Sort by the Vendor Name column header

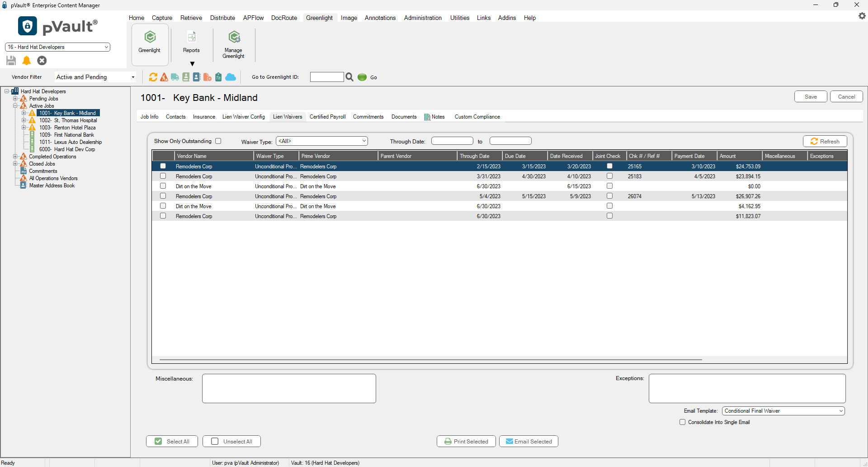coord(214,156)
